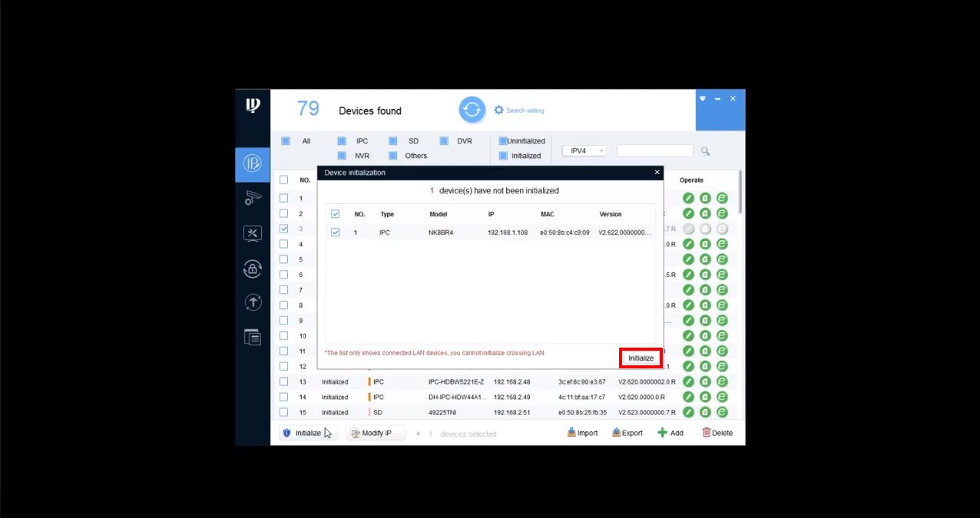Click MAC e0:50:8b:c4:c9:09 cell

tap(564, 233)
